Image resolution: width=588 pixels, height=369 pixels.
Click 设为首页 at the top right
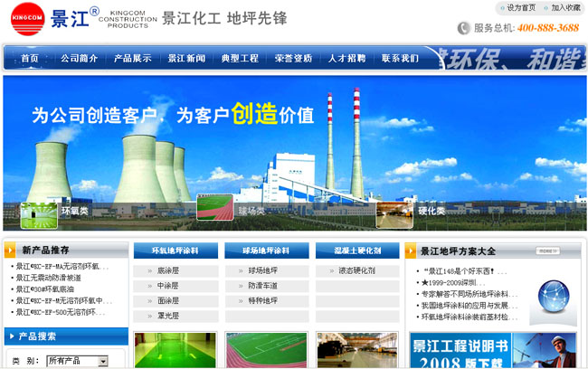(x=520, y=7)
